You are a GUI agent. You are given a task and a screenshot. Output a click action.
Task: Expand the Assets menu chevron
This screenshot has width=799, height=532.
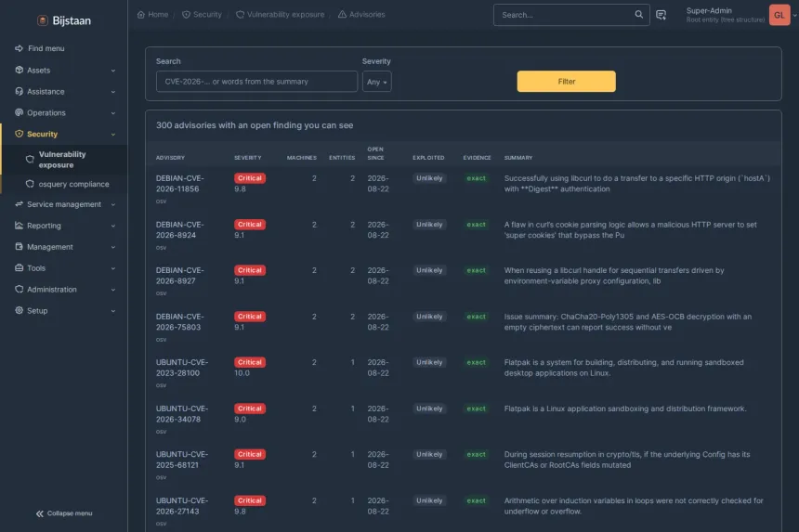pyautogui.click(x=113, y=71)
